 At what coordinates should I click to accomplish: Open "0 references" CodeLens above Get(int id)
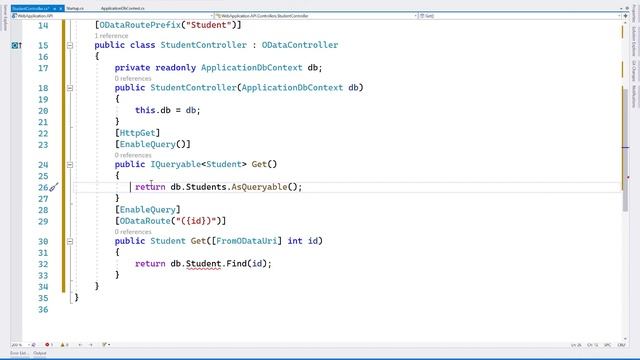tap(133, 232)
